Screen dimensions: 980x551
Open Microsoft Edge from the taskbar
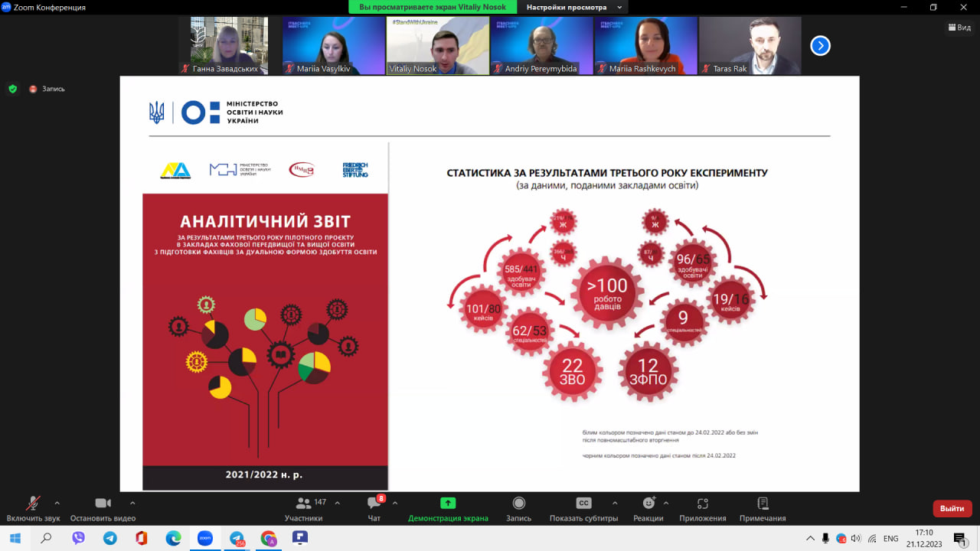173,538
